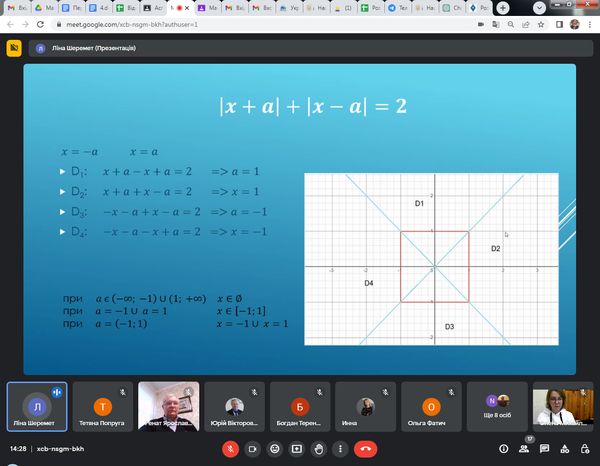600x466 pixels.
Task: Raise hand in the meeting
Action: tap(320, 449)
